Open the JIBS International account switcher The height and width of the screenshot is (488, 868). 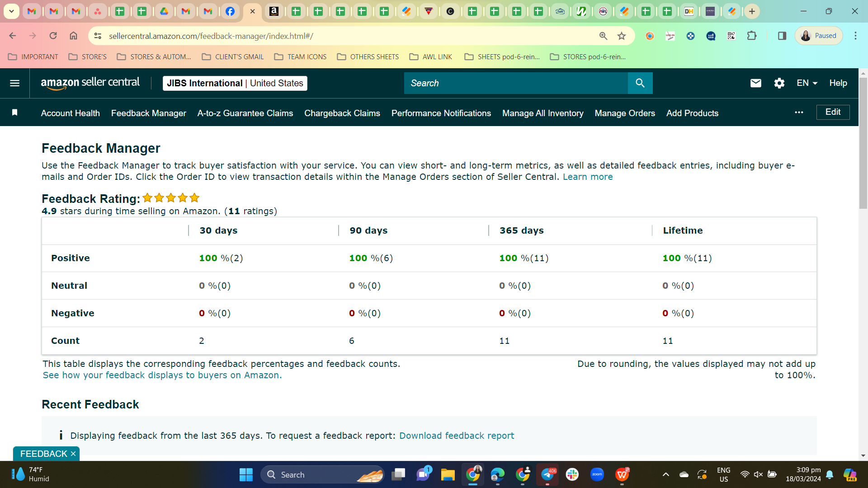tap(235, 83)
